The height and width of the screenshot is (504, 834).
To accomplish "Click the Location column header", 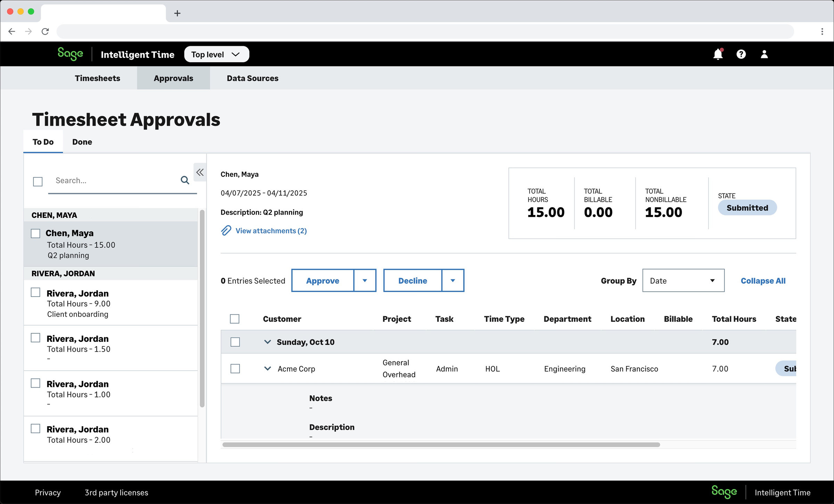I will 627,319.
